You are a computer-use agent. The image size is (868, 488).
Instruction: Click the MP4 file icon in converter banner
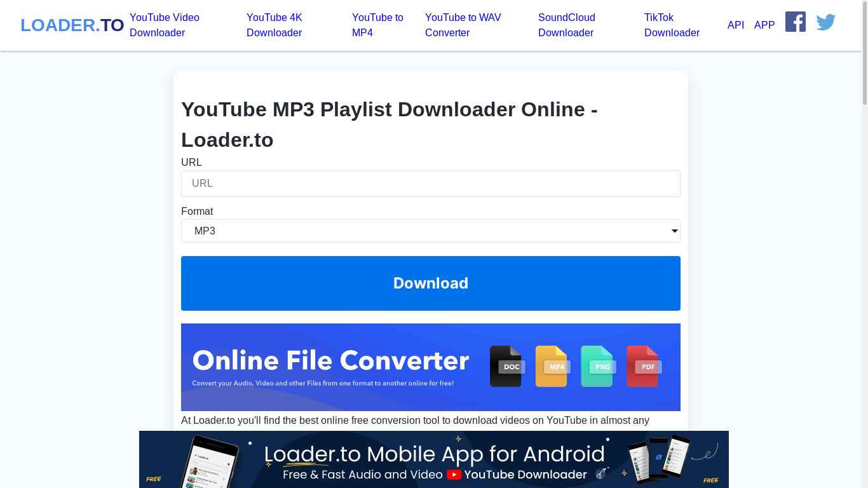pos(552,366)
